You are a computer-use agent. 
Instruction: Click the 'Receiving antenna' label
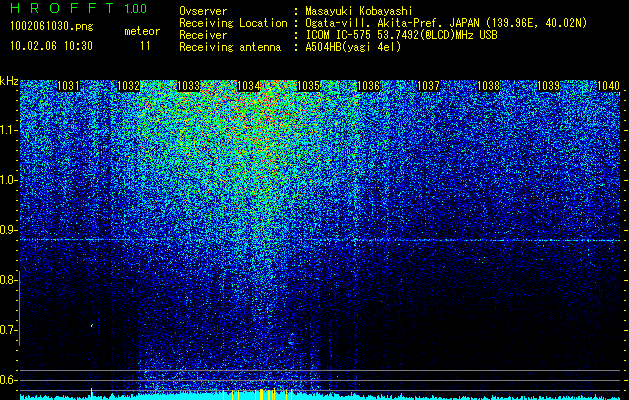pos(230,47)
